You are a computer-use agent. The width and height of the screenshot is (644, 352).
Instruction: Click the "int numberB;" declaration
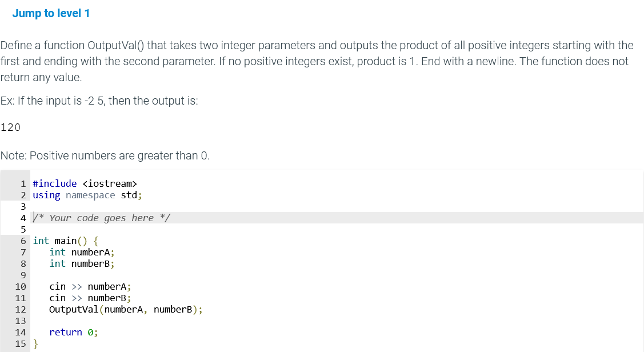(x=82, y=263)
